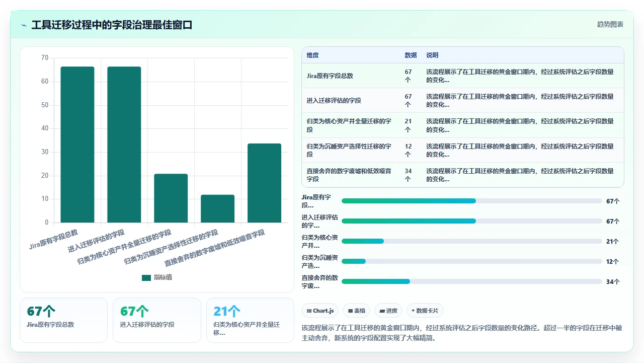This screenshot has width=644, height=363.
Task: Click the 进入迁移评估的字… progress bar
Action: (471, 221)
